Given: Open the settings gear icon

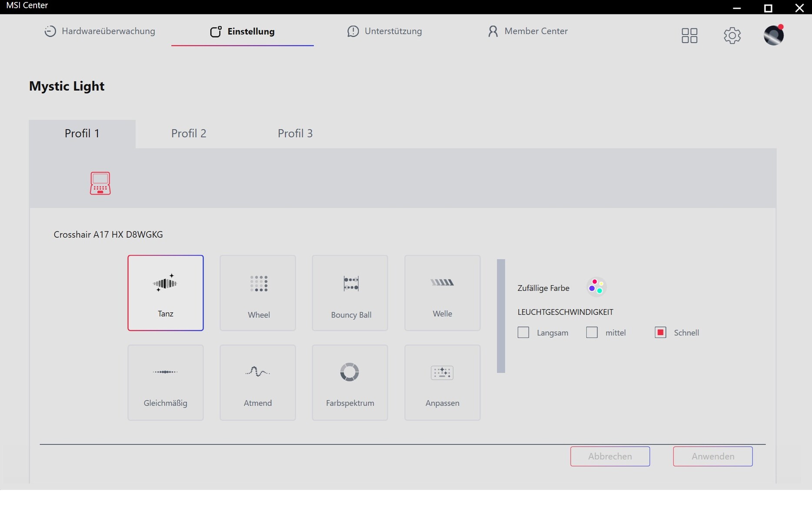Looking at the screenshot, I should click(732, 35).
